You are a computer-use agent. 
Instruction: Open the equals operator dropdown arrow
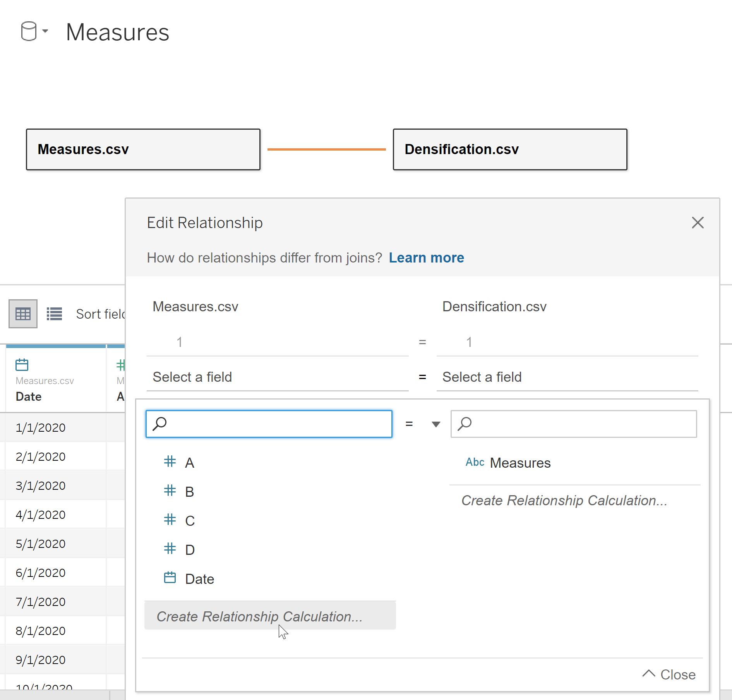coord(436,424)
